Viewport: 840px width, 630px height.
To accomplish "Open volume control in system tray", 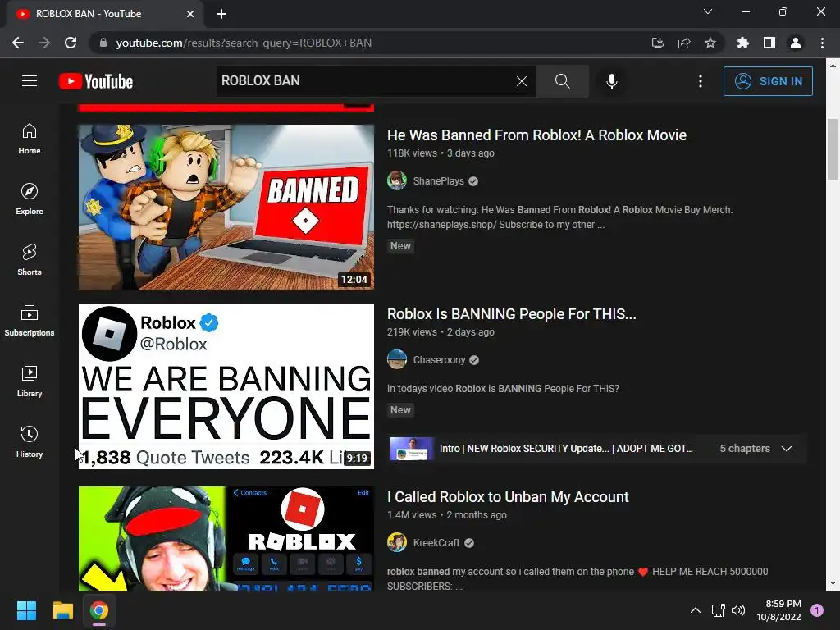I will coord(738,610).
